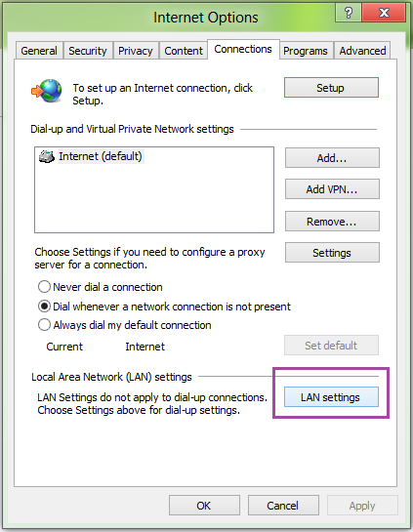Go to the Privacy tab
Viewport: 413px width, 532px height.
[x=136, y=51]
